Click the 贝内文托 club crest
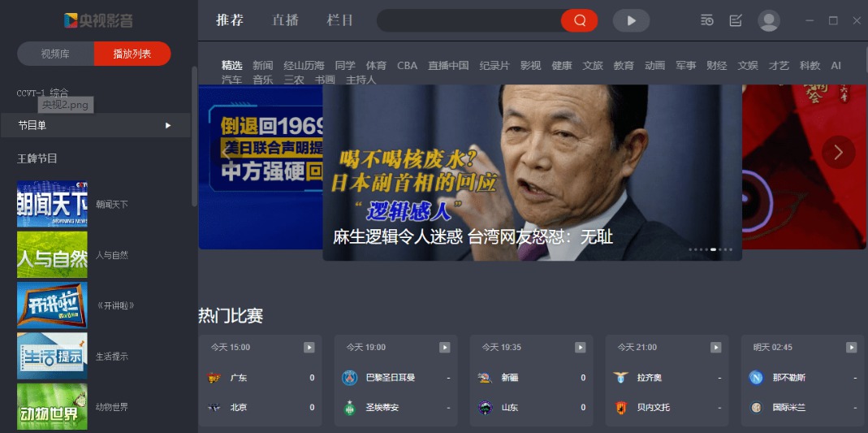 (620, 408)
